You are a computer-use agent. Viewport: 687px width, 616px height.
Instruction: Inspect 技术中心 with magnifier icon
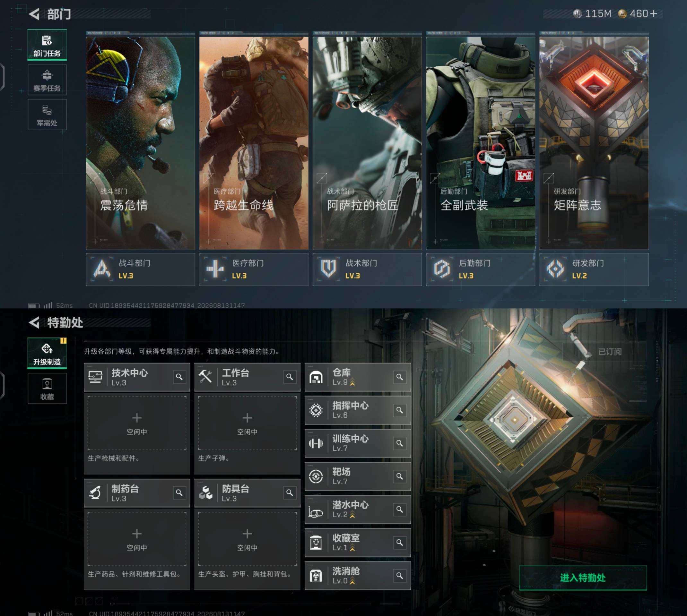179,377
